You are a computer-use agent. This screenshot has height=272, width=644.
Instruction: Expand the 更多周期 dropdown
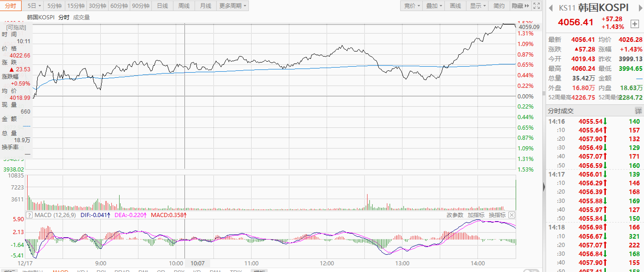pyautogui.click(x=233, y=6)
